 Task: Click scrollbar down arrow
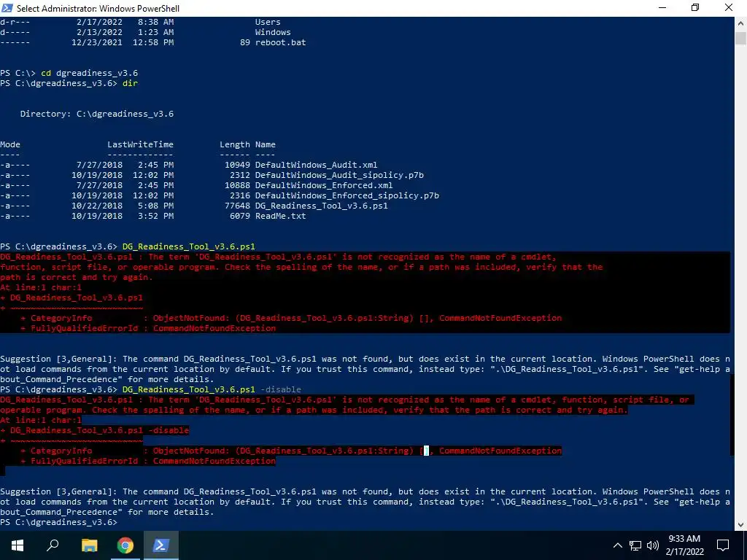point(740,524)
